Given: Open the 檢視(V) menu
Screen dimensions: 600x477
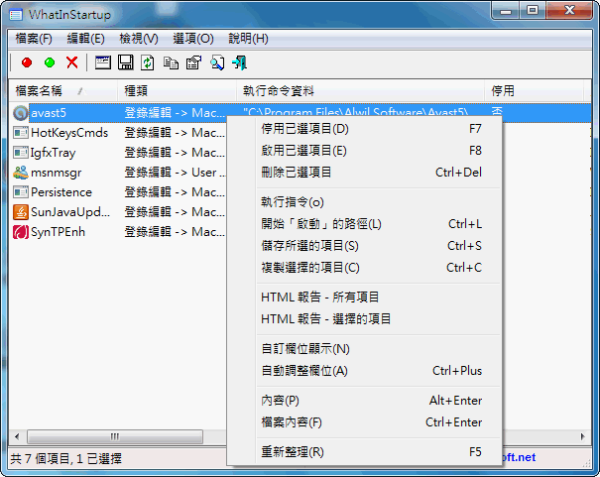Looking at the screenshot, I should pos(139,39).
